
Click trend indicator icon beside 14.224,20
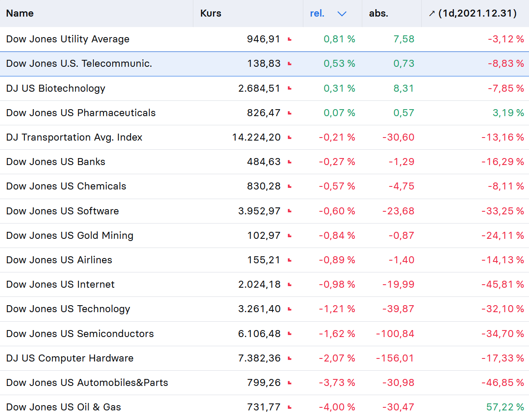click(289, 138)
